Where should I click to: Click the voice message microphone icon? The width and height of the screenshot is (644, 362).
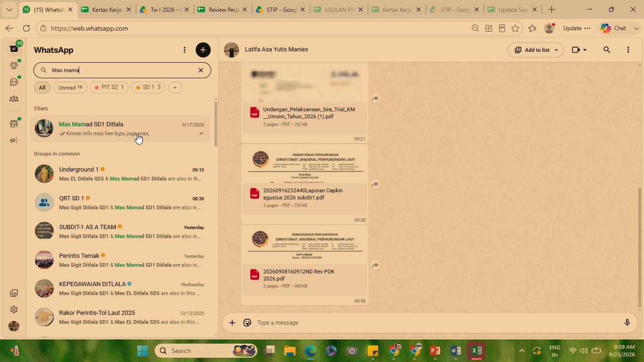pos(627,323)
